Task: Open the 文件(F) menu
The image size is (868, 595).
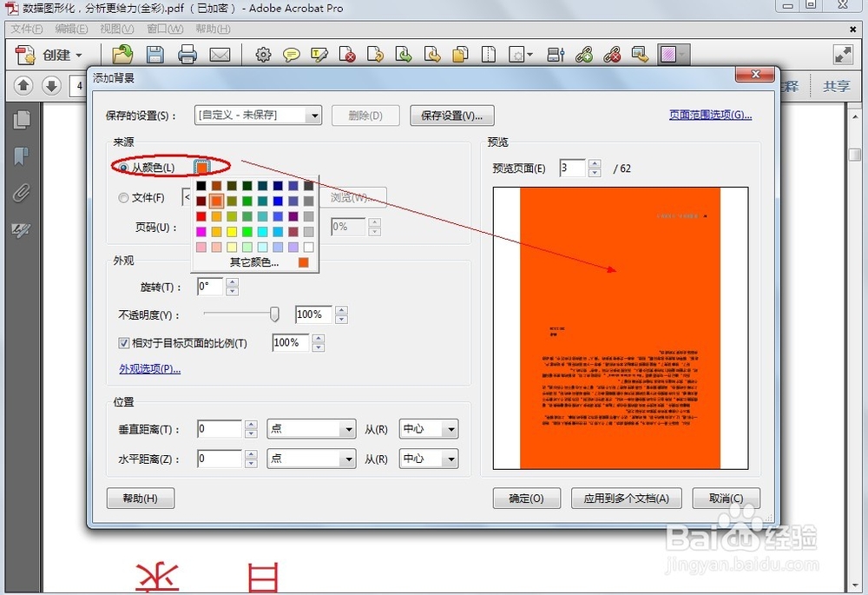Action: pos(27,29)
